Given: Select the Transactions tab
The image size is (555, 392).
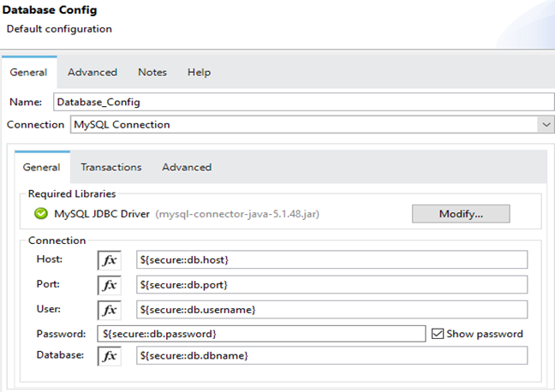Looking at the screenshot, I should (x=111, y=168).
